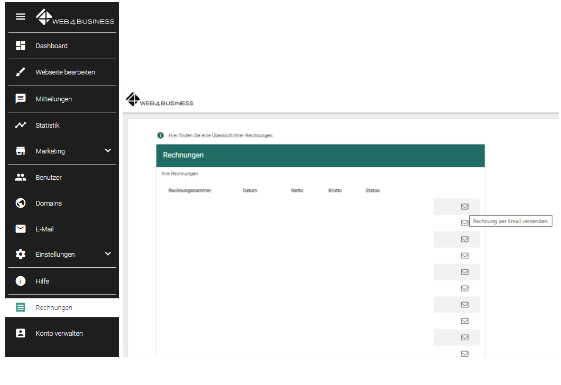This screenshot has width=561, height=385.
Task: Click the first invoice's email envelope icon
Action: click(x=464, y=206)
